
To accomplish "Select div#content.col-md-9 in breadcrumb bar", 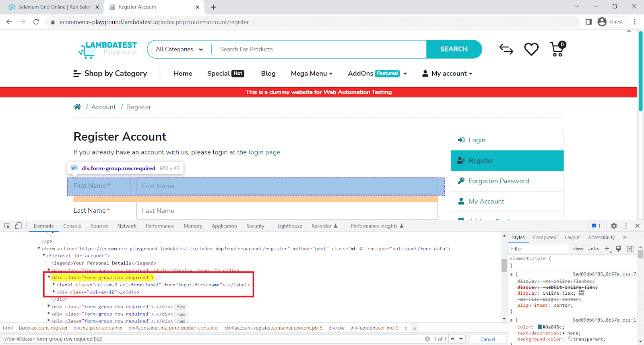I will [374, 328].
